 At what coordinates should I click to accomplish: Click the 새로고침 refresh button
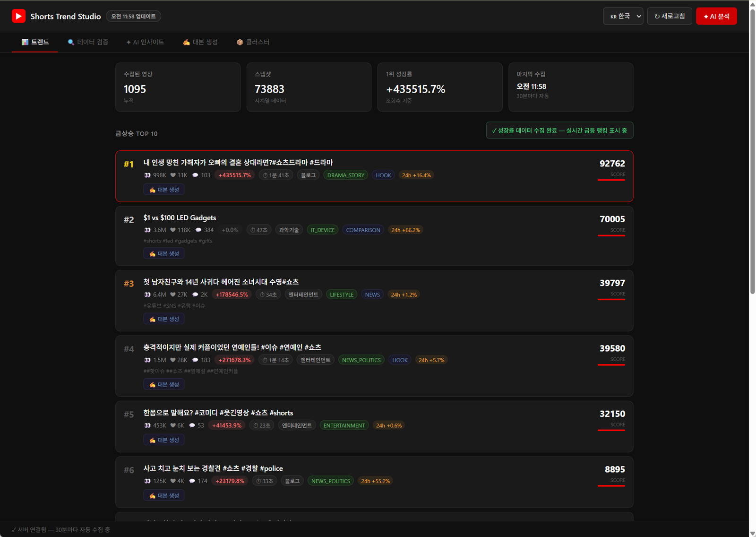[x=670, y=16]
